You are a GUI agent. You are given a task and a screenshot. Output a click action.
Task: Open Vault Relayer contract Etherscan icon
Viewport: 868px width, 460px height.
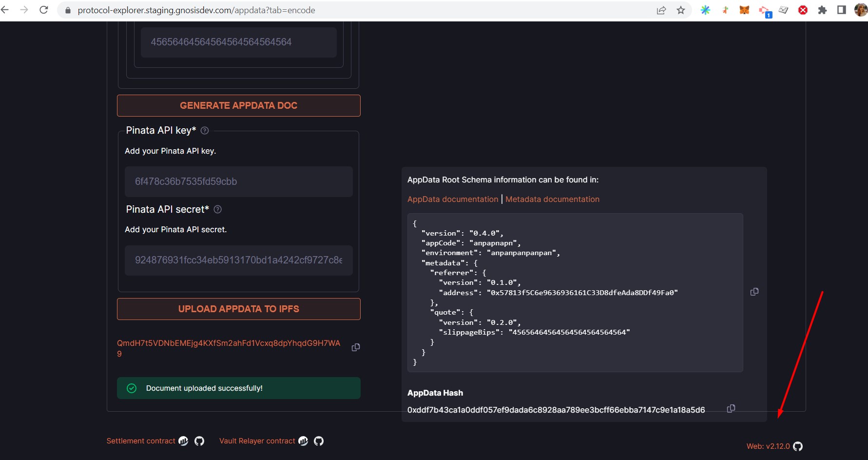(x=303, y=441)
